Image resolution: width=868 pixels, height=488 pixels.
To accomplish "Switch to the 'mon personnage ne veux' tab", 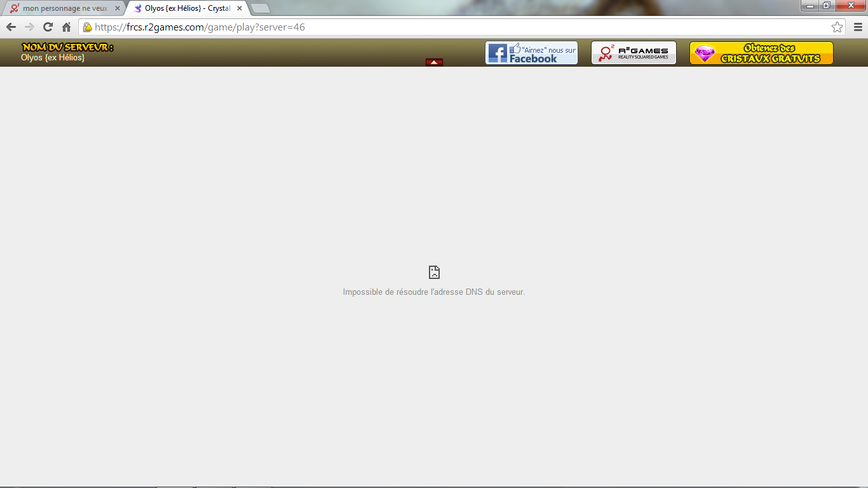I will [64, 8].
